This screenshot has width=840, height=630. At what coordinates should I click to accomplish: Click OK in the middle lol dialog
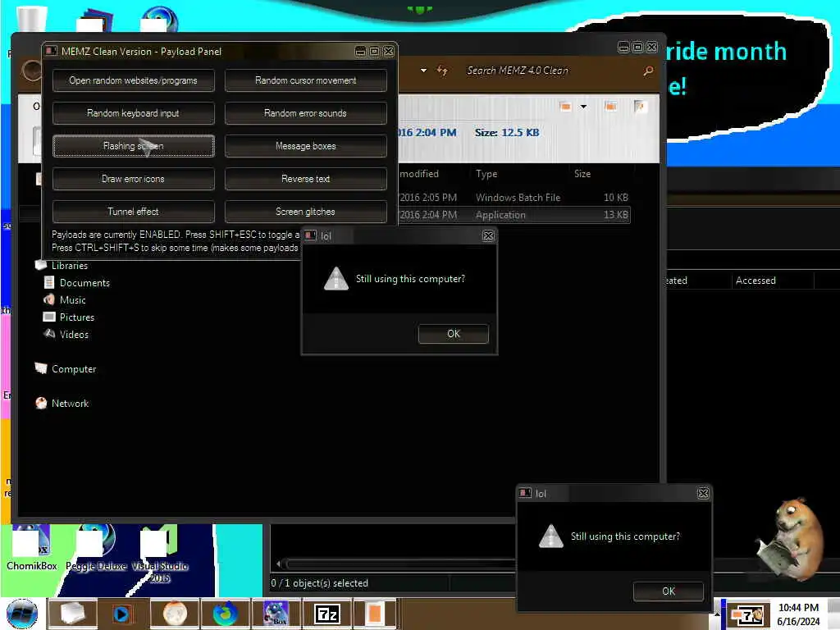click(453, 334)
